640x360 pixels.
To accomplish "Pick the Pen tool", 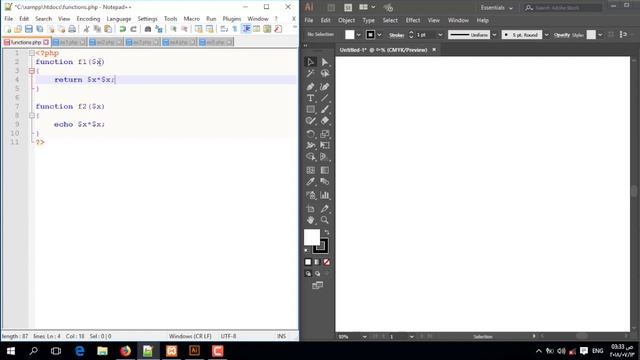I will 310,87.
